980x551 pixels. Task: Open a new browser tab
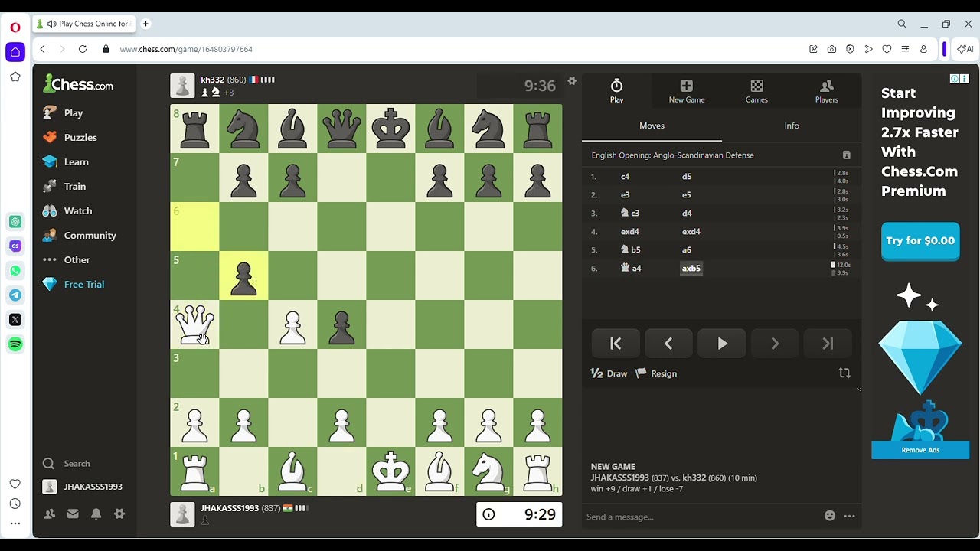[x=145, y=24]
